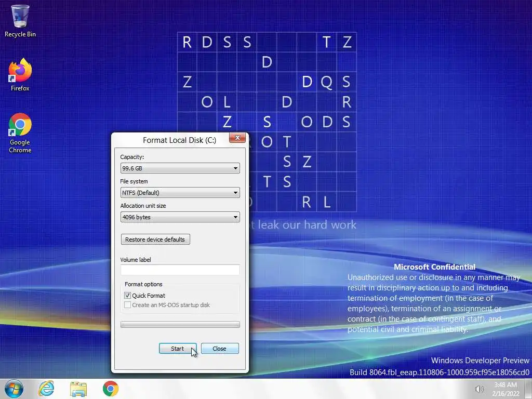Image resolution: width=532 pixels, height=399 pixels.
Task: Select the Google Chrome desktop shortcut
Action: pos(20,133)
